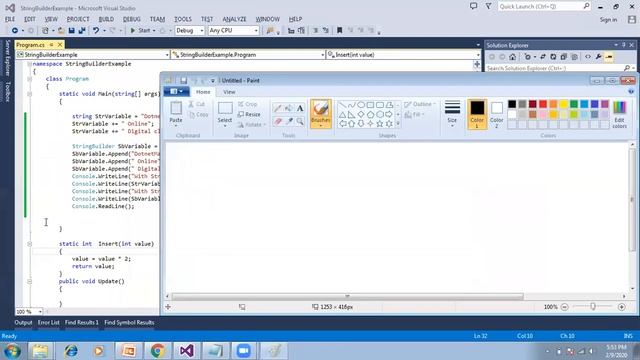Image resolution: width=640 pixels, height=360 pixels.
Task: Click Sign in link in Visual Studio
Action: point(608,20)
